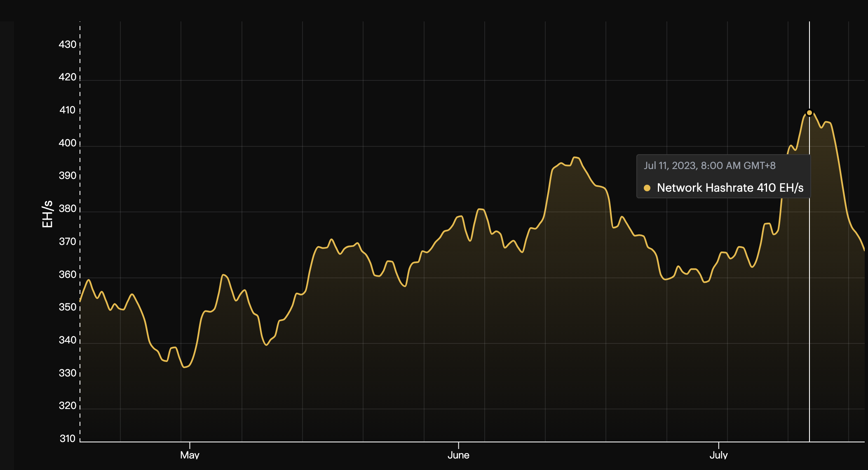Click the 310 y-axis tick label
Viewport: 868px width, 470px height.
(x=67, y=439)
